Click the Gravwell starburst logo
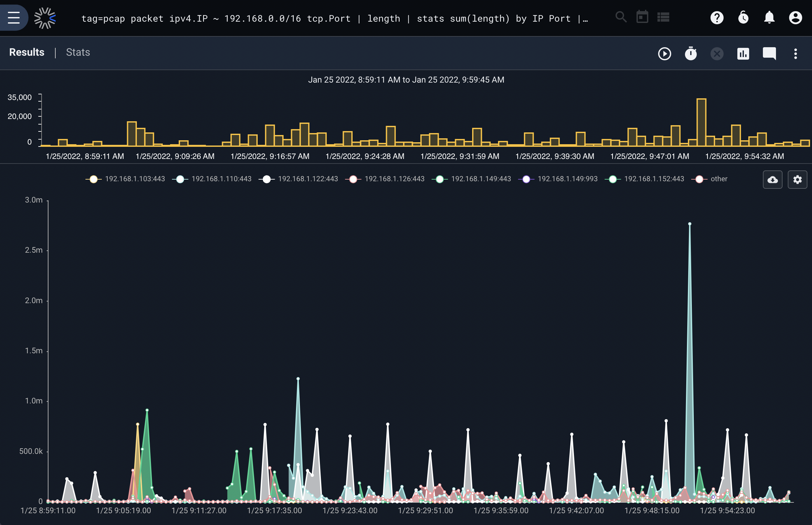The height and width of the screenshot is (525, 812). click(45, 18)
